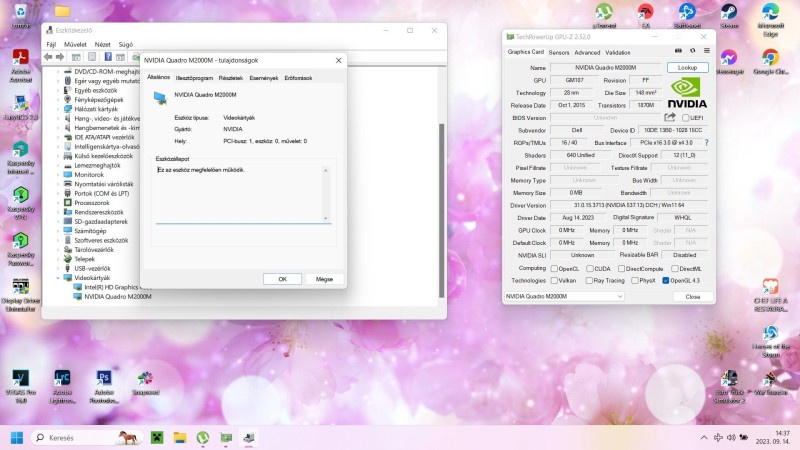Toggle the PhysX checkbox
The image size is (800, 450).
pos(635,281)
